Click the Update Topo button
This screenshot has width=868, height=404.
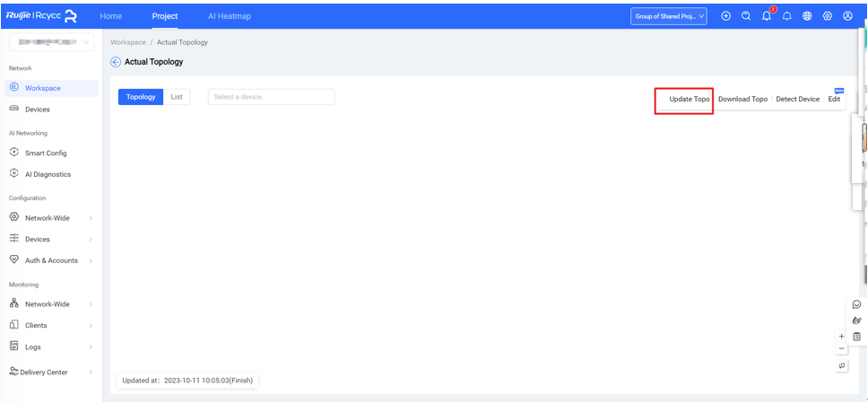click(x=689, y=99)
